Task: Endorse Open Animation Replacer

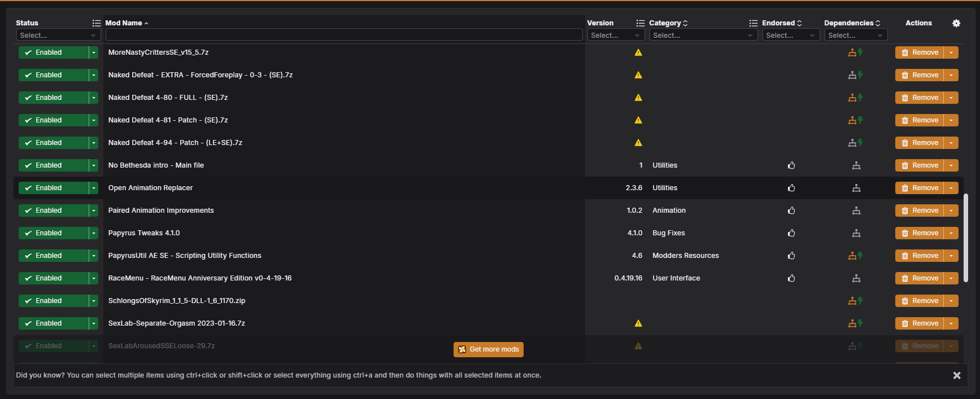Action: click(791, 188)
